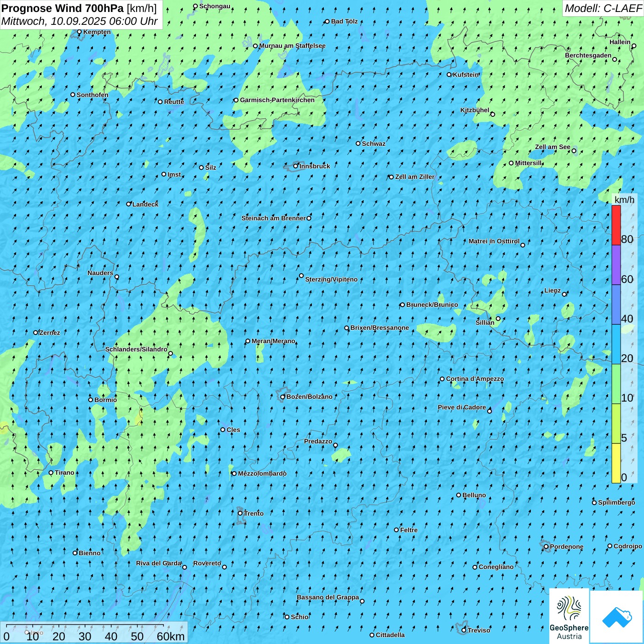Click the blue cloud logo icon

point(617,617)
